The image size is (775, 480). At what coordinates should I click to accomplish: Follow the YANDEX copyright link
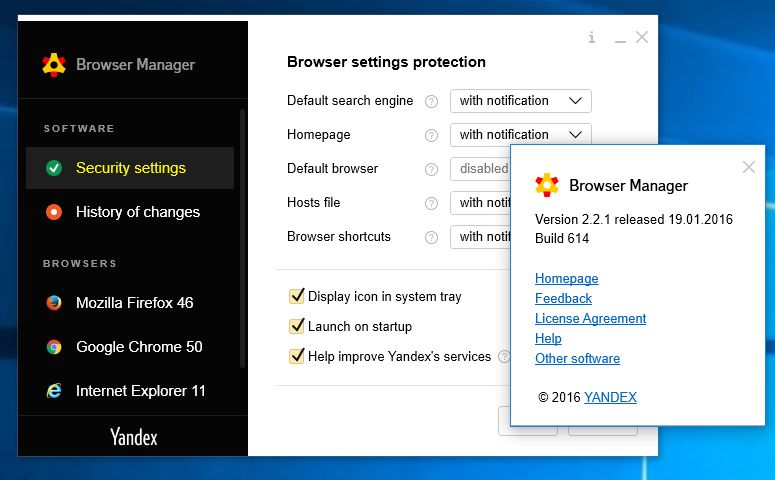[x=610, y=397]
